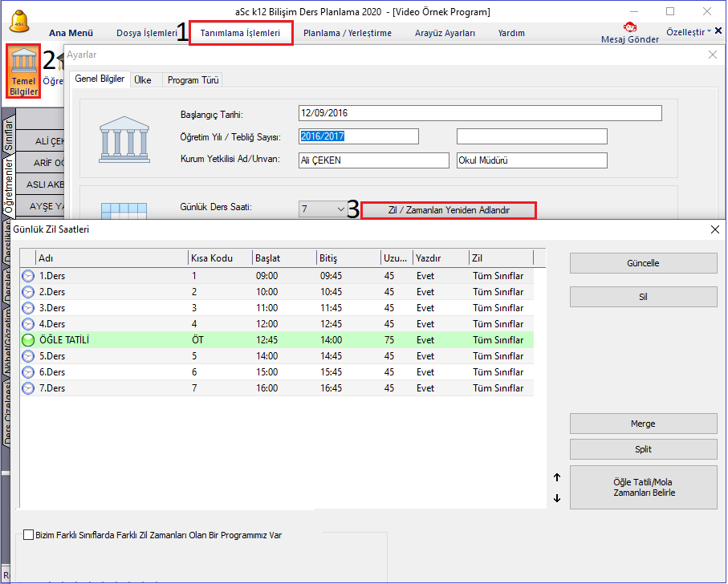Close the Günlük Zil Saatleri dialog
The height and width of the screenshot is (584, 728).
click(x=715, y=229)
